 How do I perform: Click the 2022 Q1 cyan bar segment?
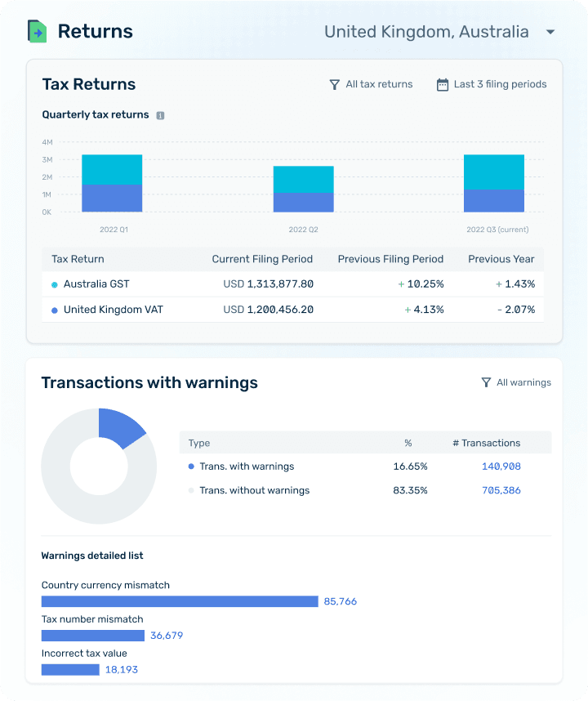[x=112, y=169]
